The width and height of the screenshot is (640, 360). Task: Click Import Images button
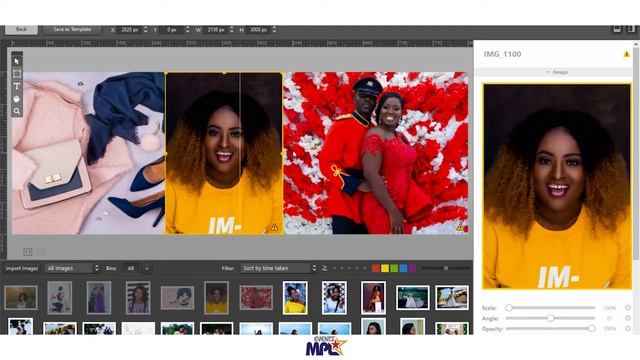(x=22, y=268)
